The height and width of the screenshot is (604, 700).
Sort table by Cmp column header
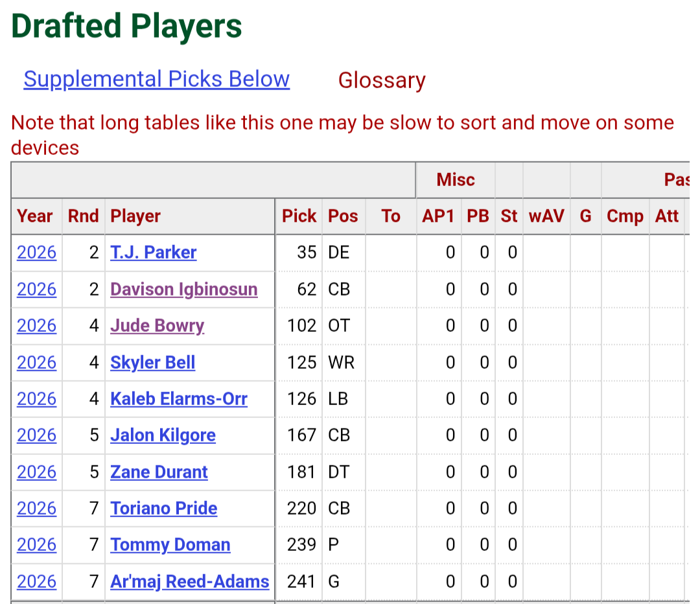click(625, 216)
